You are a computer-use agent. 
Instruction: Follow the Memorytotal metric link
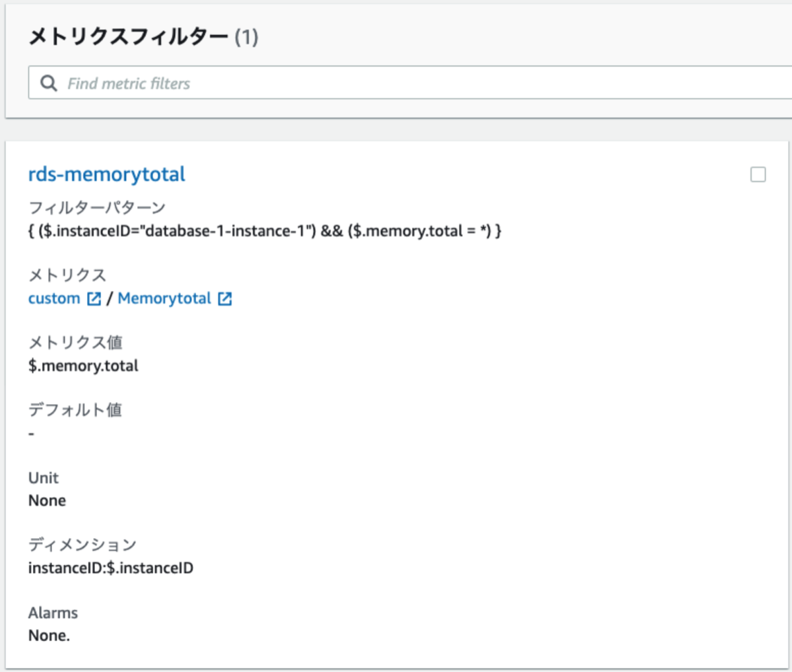pos(164,298)
